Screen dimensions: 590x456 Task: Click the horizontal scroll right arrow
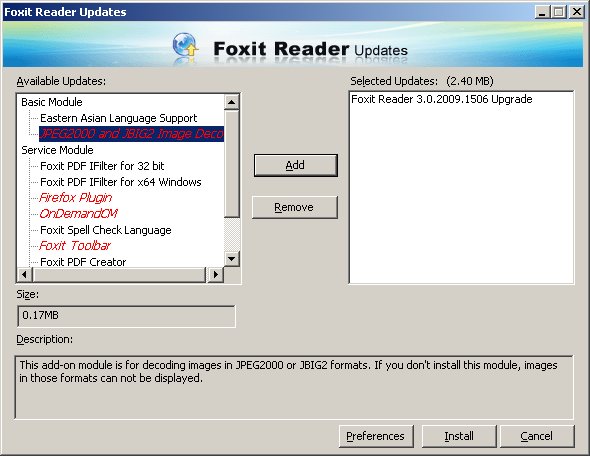(x=215, y=274)
